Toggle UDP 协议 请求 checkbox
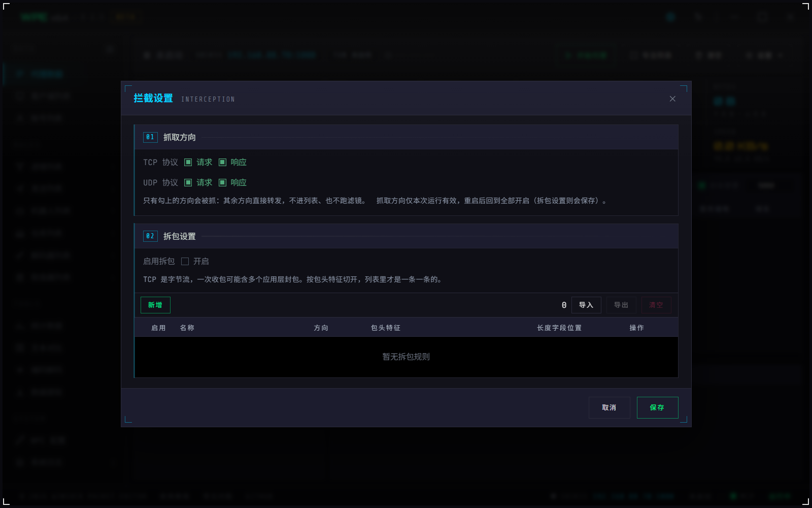Viewport: 812px width, 508px height. (188, 183)
